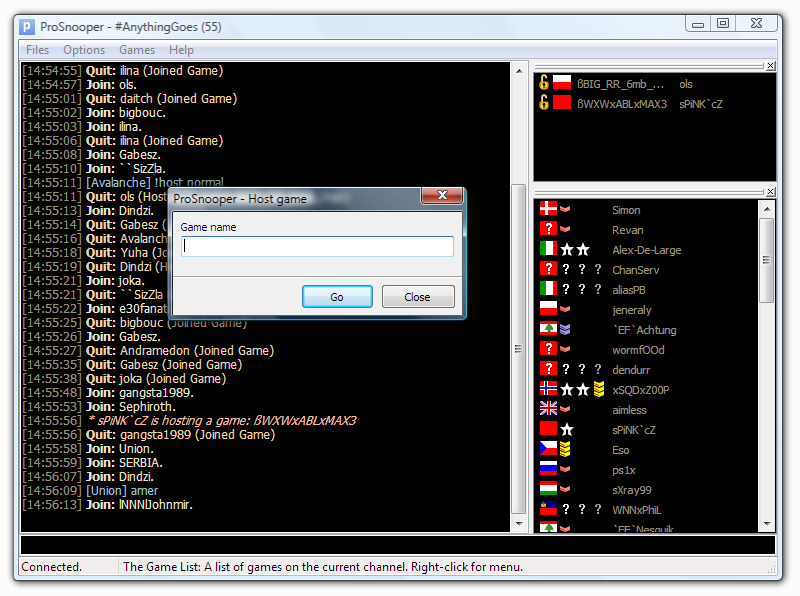The height and width of the screenshot is (596, 800).
Task: Click the Game name text field
Action: pos(318,247)
